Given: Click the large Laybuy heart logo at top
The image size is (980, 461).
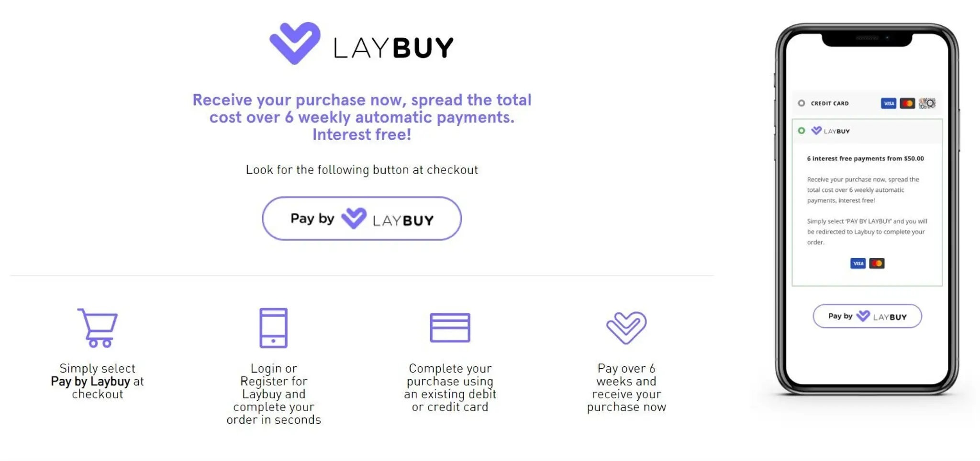Looking at the screenshot, I should click(295, 43).
